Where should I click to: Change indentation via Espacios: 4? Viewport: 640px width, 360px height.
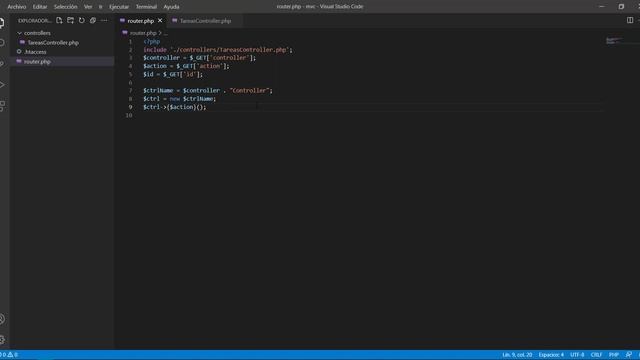pos(551,355)
